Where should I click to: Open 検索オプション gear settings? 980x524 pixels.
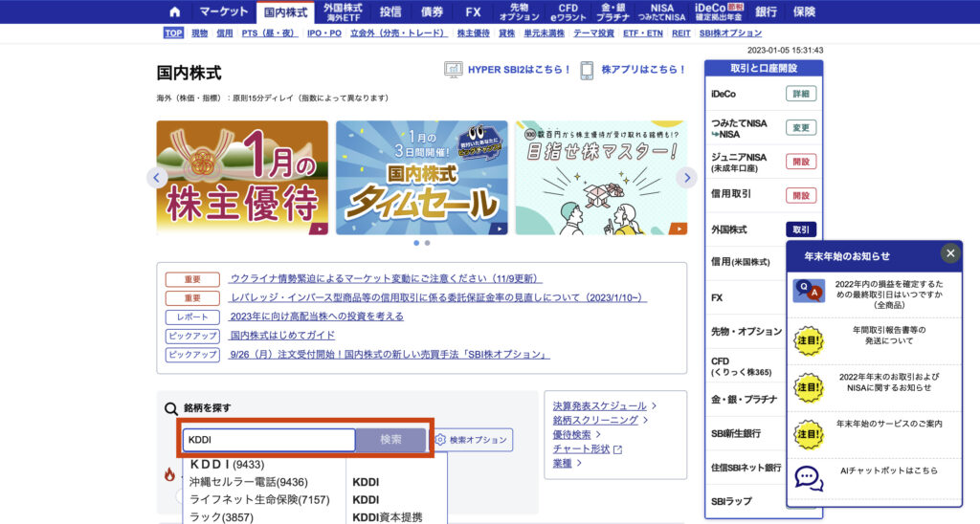click(471, 440)
